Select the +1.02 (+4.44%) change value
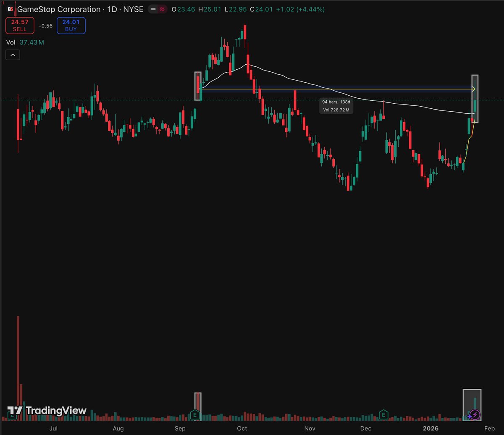This screenshot has height=435, width=504. pos(301,9)
